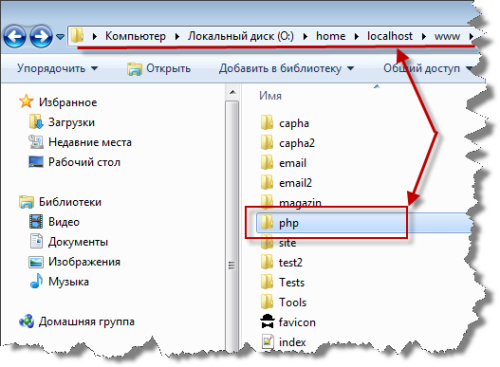This screenshot has height=367, width=500.
Task: Expand the arrow after Локальный диск (O:)
Action: point(305,36)
